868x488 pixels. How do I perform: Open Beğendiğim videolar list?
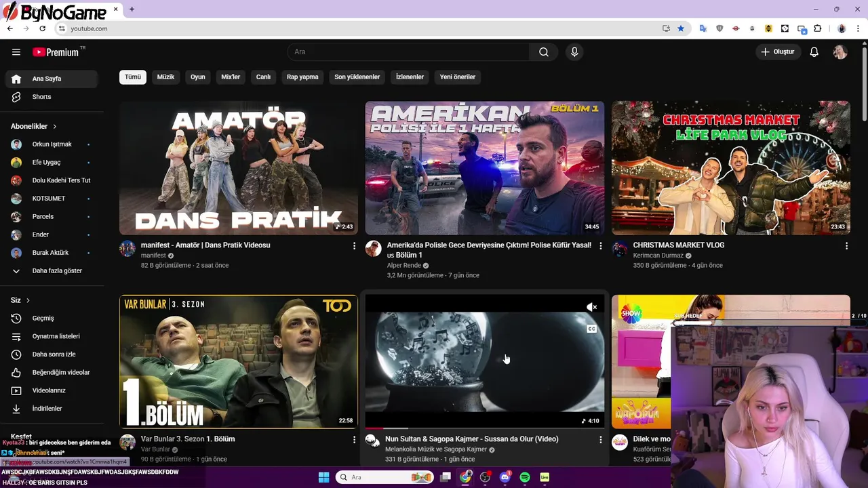coord(52,372)
